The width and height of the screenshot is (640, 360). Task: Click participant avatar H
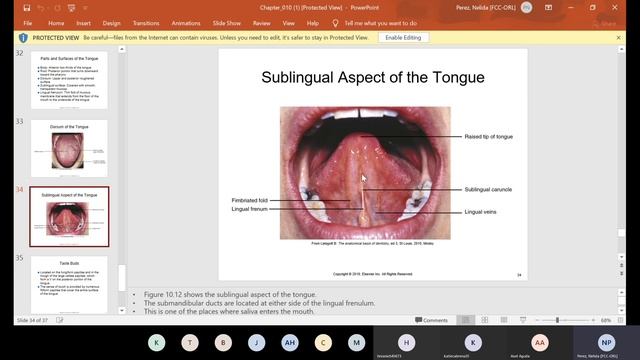[406, 343]
